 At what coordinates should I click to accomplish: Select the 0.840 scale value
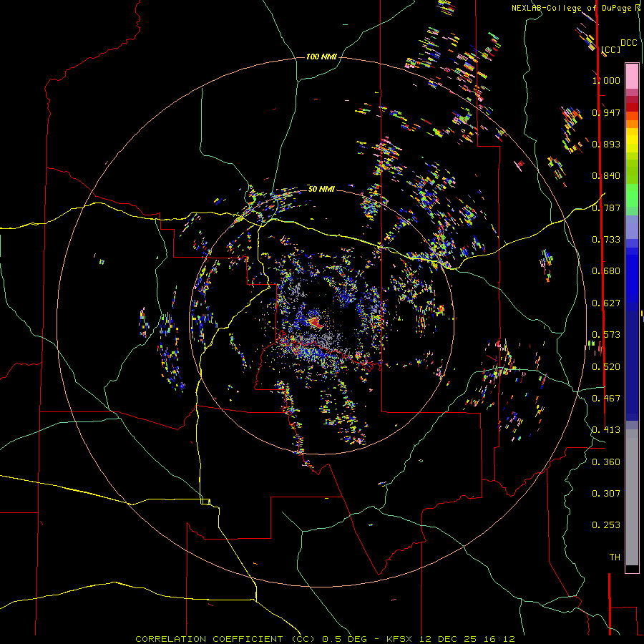coord(606,175)
